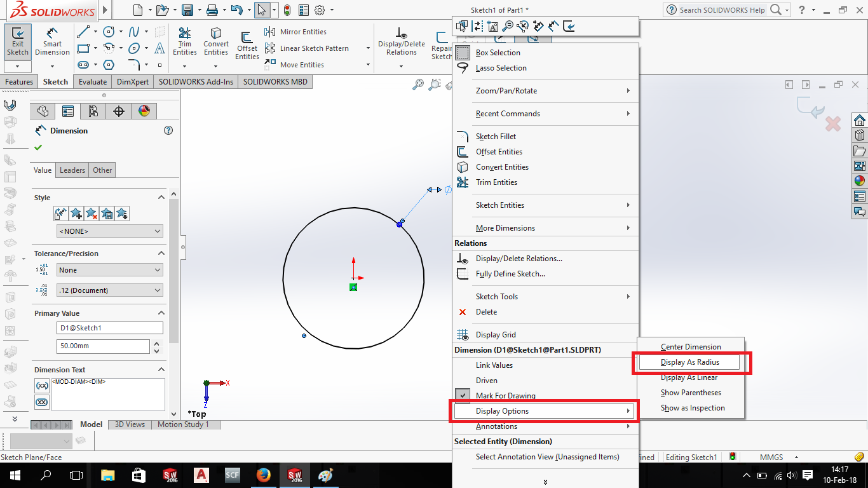Increase 50.00mm value with the up stepper

tap(156, 343)
